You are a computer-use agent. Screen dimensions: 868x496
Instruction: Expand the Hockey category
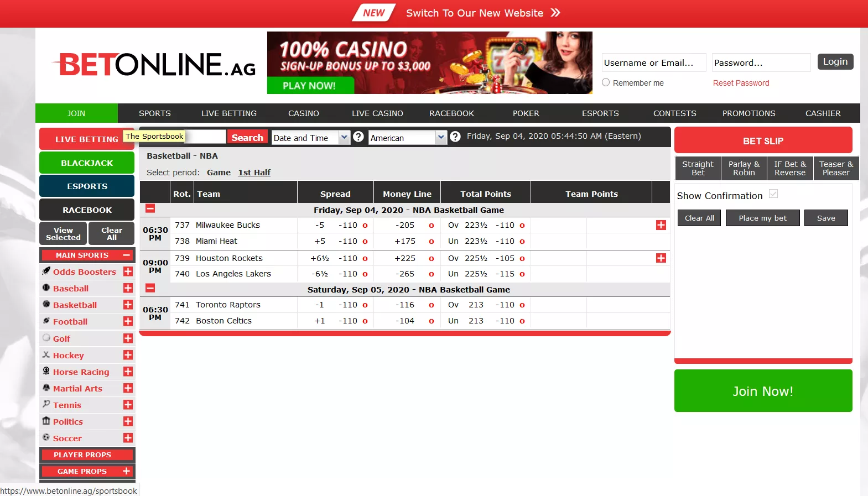(128, 355)
